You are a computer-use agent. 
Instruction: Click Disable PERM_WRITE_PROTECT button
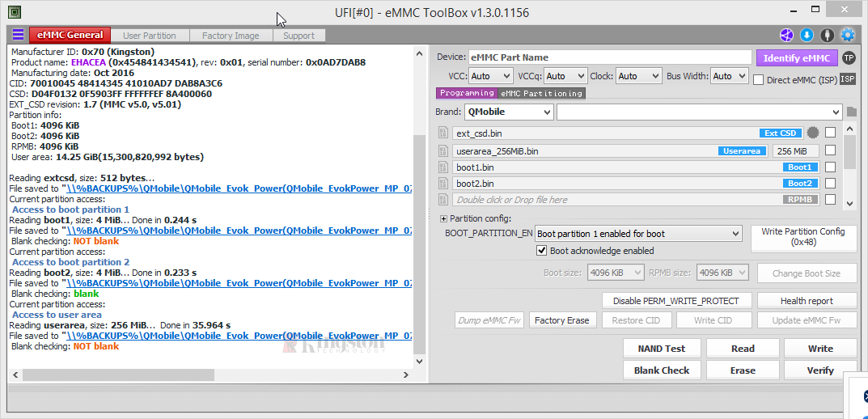(x=676, y=301)
